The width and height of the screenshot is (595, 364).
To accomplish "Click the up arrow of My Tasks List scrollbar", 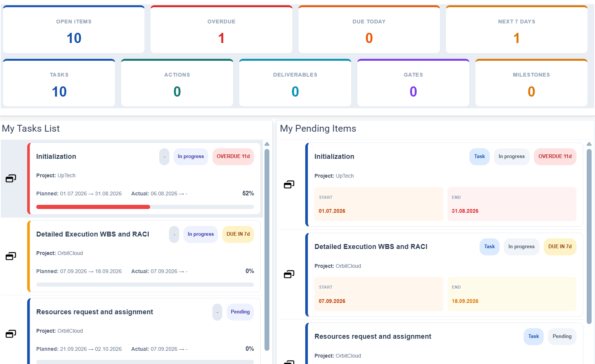I will pyautogui.click(x=267, y=144).
